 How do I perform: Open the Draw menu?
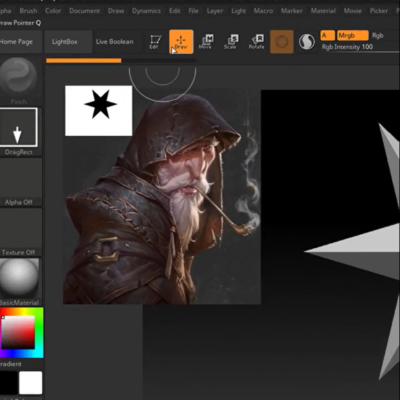coord(116,11)
